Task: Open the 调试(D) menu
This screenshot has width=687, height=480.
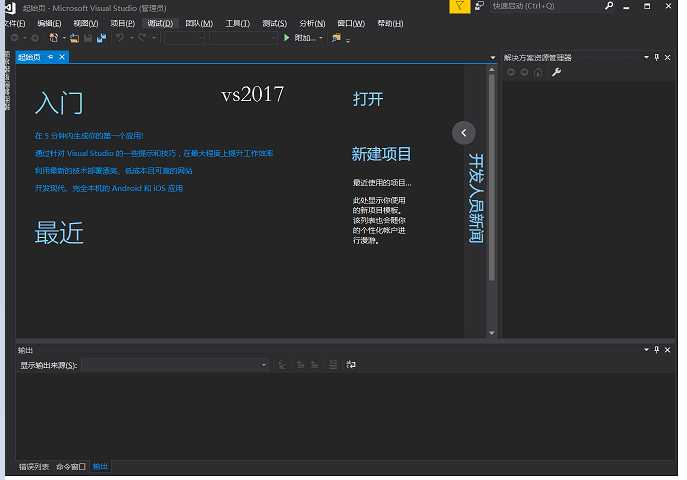Action: tap(160, 24)
